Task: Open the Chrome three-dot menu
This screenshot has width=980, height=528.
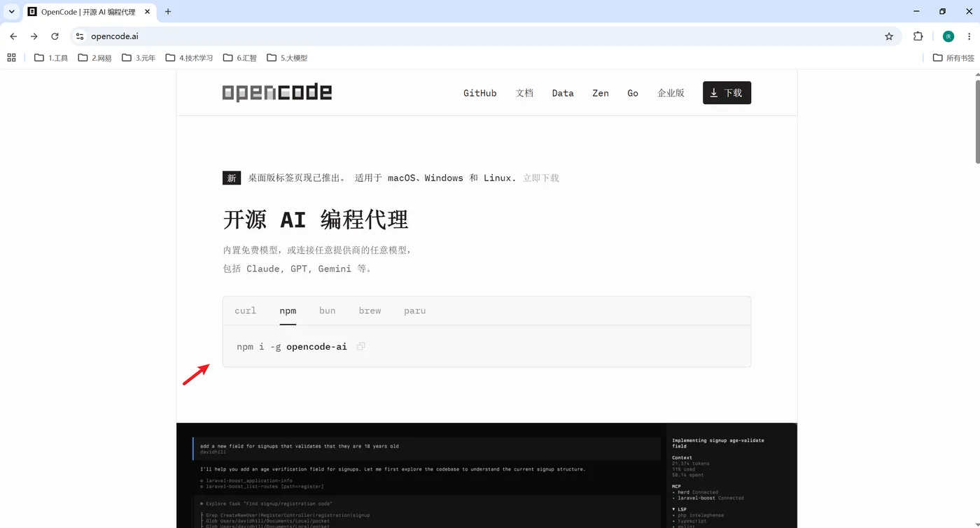Action: pyautogui.click(x=969, y=36)
